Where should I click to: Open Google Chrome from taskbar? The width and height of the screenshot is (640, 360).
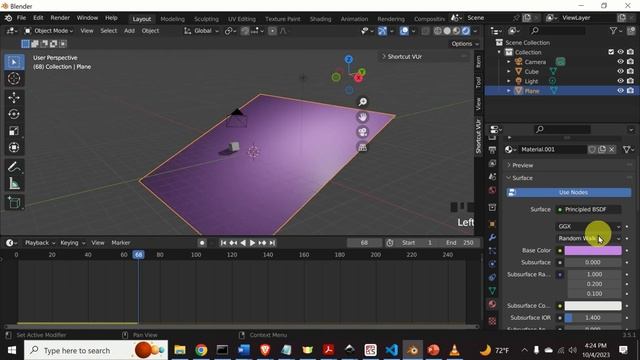pyautogui.click(x=201, y=350)
